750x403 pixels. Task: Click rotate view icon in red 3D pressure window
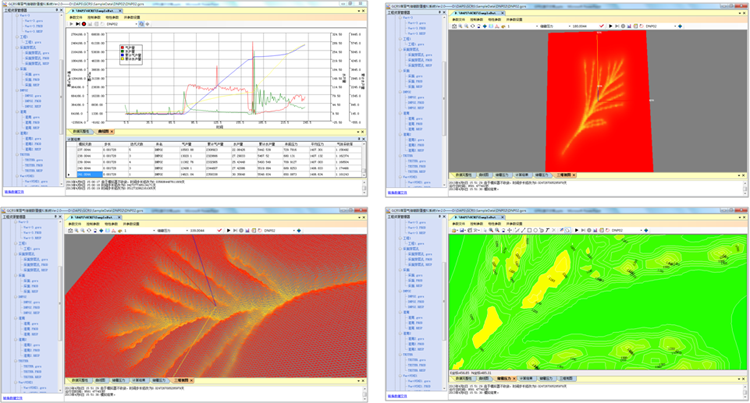(473, 26)
